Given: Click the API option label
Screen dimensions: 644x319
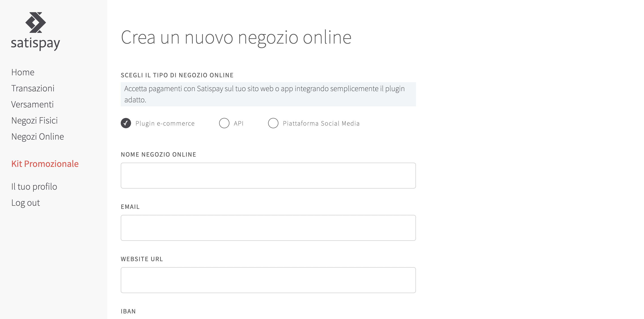Looking at the screenshot, I should [239, 123].
